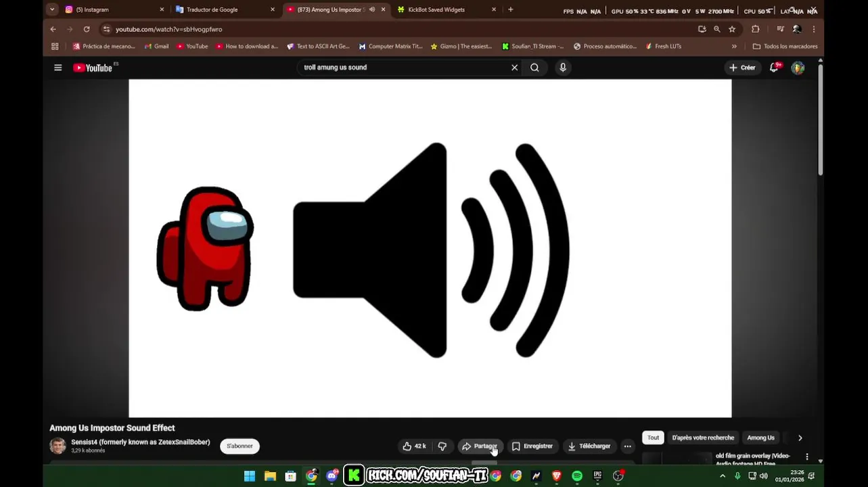The image size is (868, 487).
Task: Share the video with Partager
Action: pos(480,446)
